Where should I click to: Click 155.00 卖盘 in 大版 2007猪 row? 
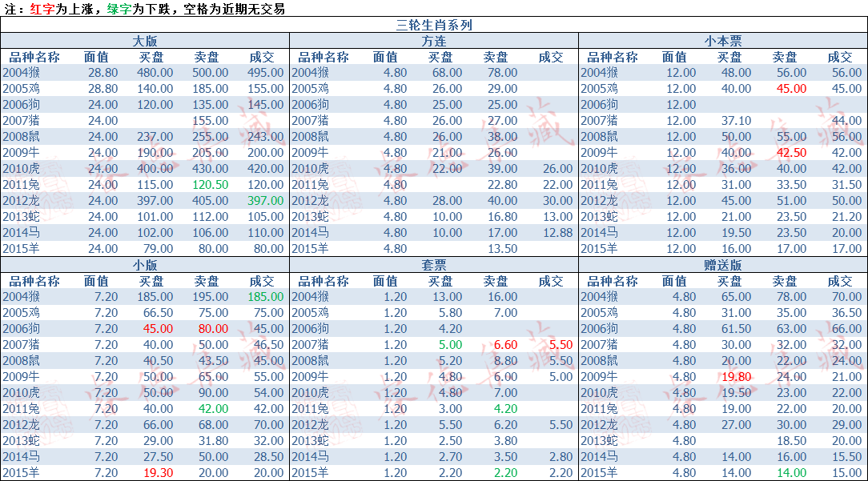211,121
